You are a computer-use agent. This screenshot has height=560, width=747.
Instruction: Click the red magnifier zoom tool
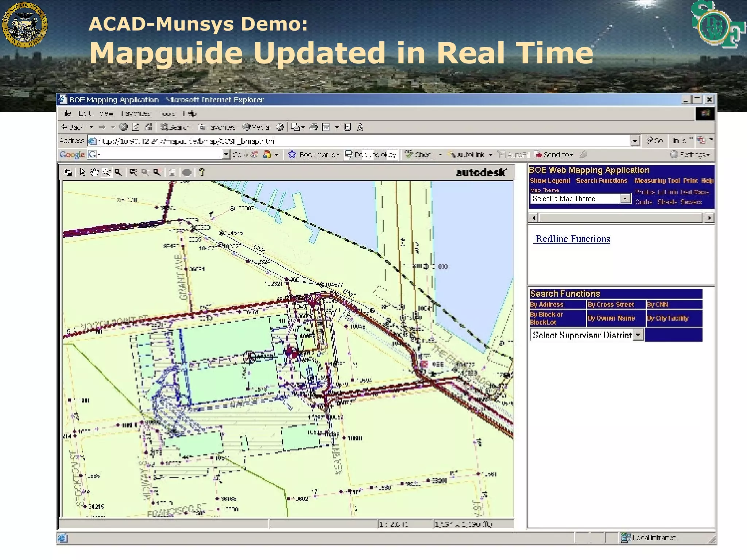(157, 172)
